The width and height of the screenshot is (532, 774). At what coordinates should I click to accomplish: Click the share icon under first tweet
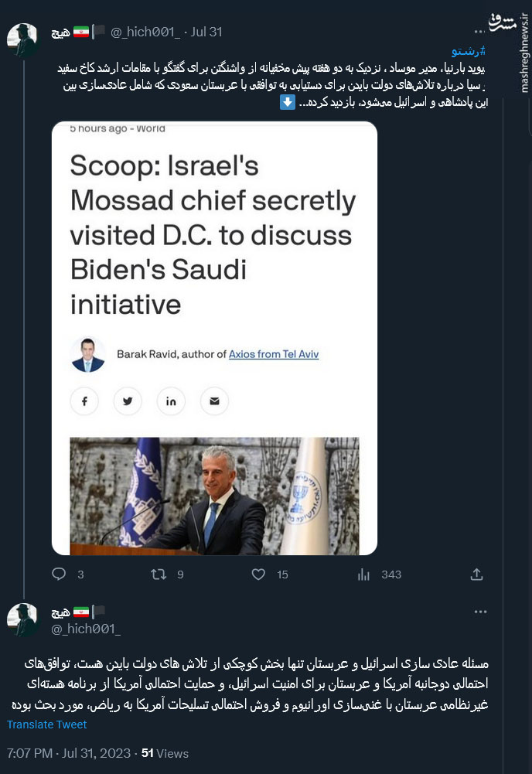[477, 575]
